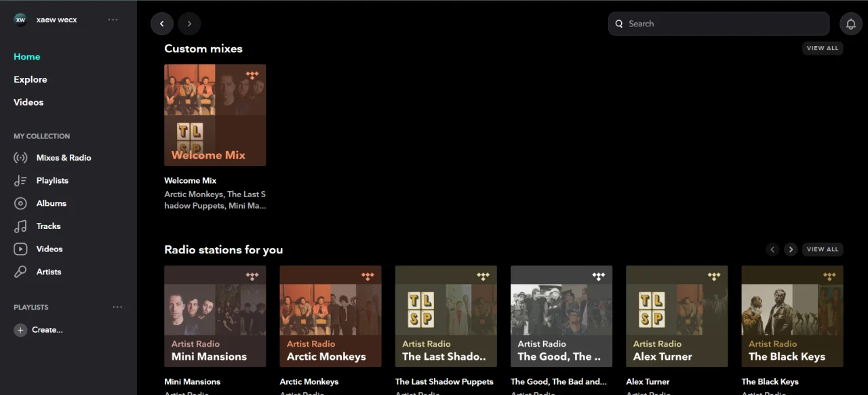868x395 pixels.
Task: Go back with the left arrow button
Action: click(161, 24)
